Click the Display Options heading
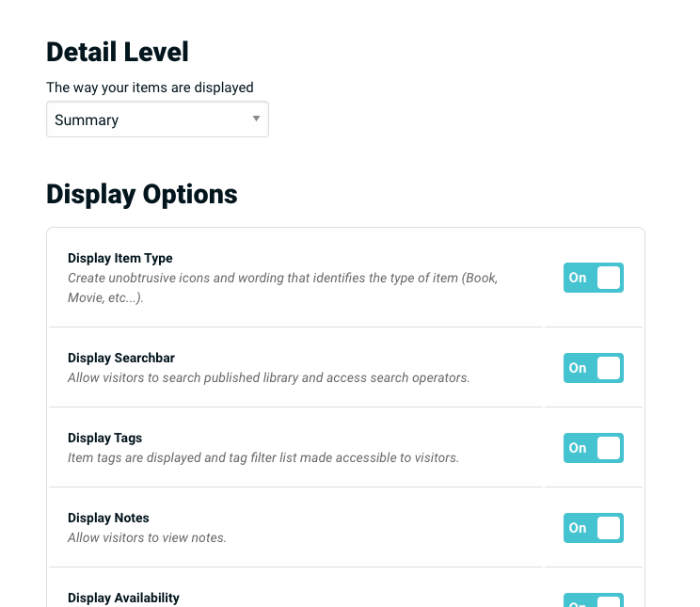 (141, 194)
